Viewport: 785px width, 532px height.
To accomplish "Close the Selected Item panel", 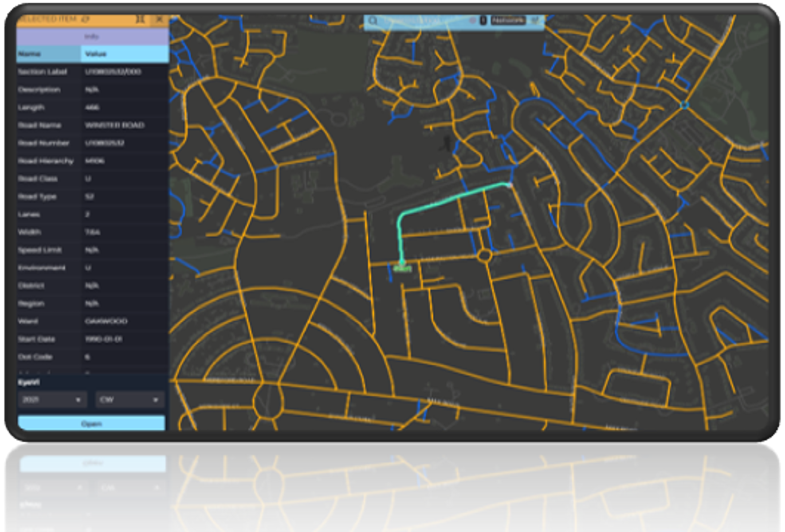I will coord(159,20).
